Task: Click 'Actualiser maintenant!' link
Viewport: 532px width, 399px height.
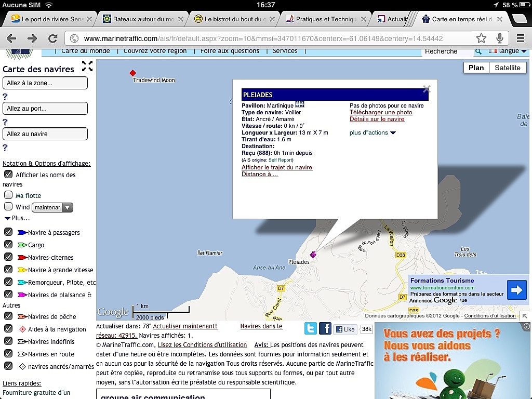Action: 185,326
